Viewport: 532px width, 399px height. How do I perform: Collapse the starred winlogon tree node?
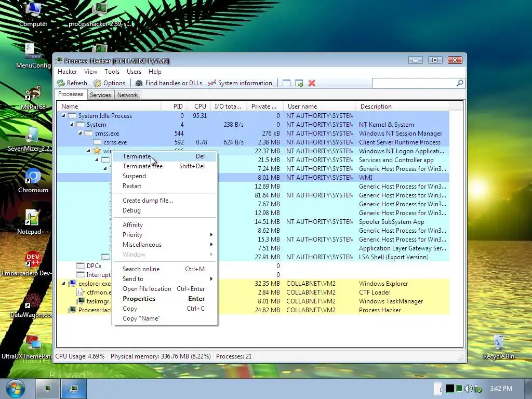[x=88, y=151]
